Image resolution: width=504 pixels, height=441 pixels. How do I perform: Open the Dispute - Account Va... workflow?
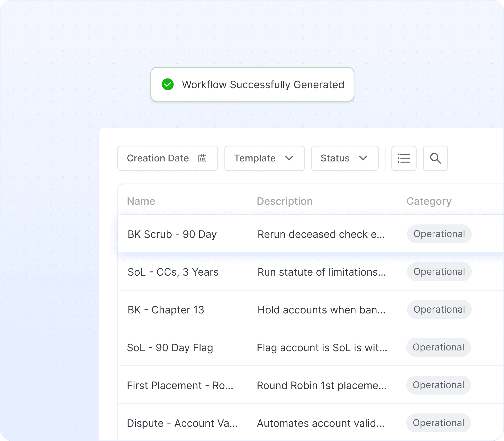(x=182, y=423)
